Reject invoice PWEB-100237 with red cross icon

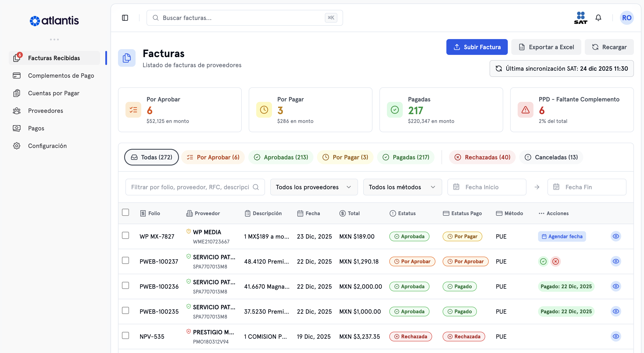tap(556, 261)
